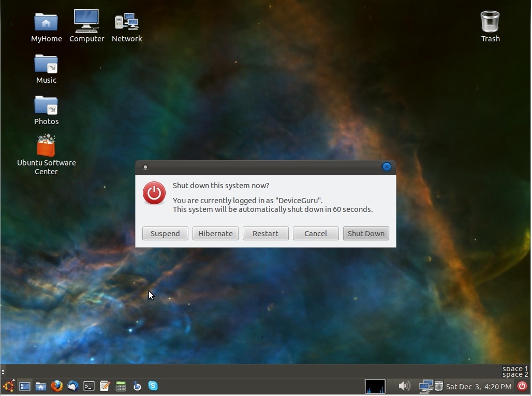
Task: Launch the Banshee-style 'b' app icon
Action: pyautogui.click(x=137, y=386)
